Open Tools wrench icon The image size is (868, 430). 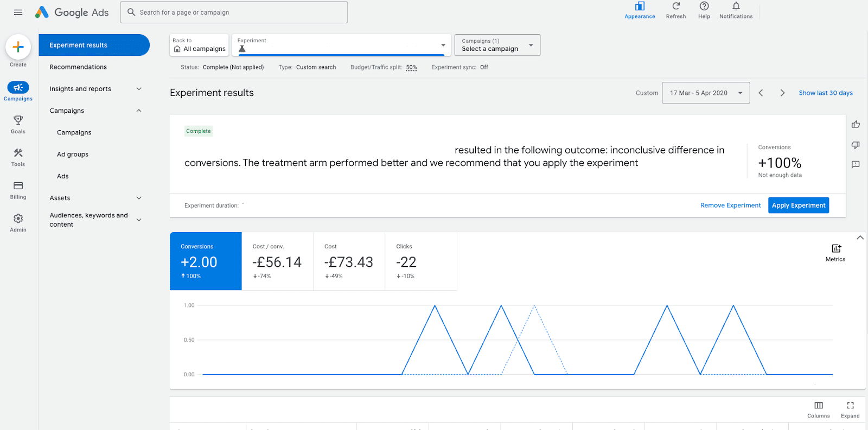tap(18, 153)
